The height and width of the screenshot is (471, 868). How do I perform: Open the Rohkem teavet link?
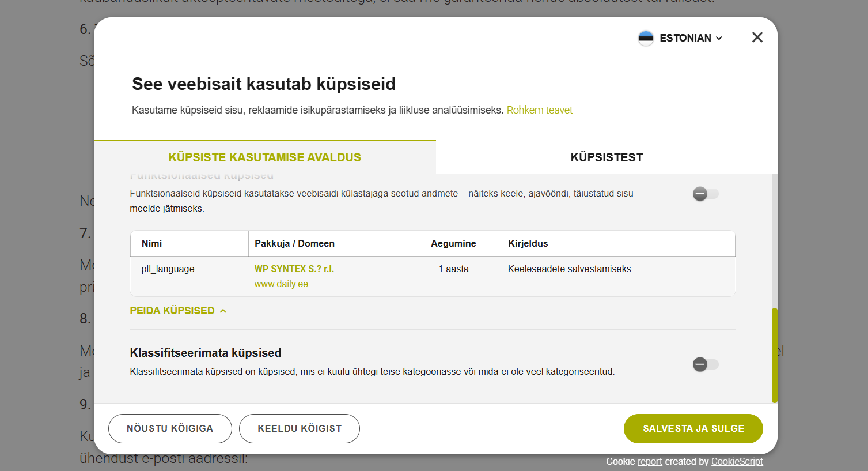tap(540, 110)
